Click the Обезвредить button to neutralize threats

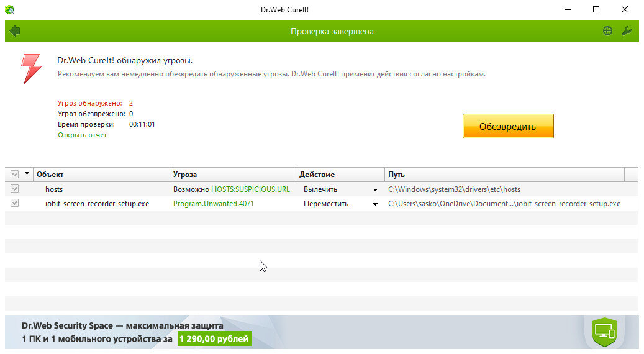point(508,126)
